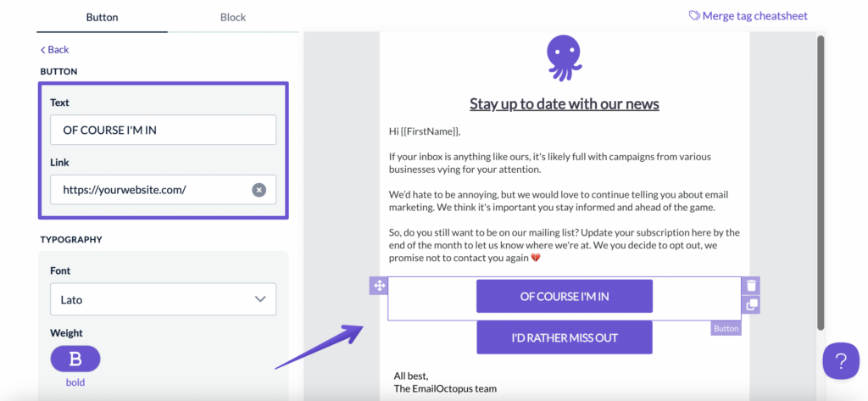Click the email preview vertical scrollbar

820,182
